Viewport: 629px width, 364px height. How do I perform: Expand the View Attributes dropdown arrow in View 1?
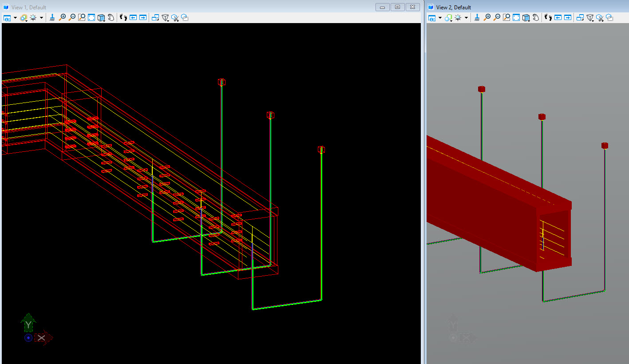tap(15, 18)
